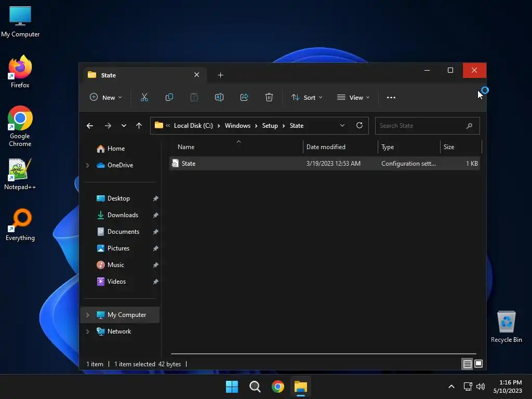Open the See more ellipsis menu

pos(391,97)
